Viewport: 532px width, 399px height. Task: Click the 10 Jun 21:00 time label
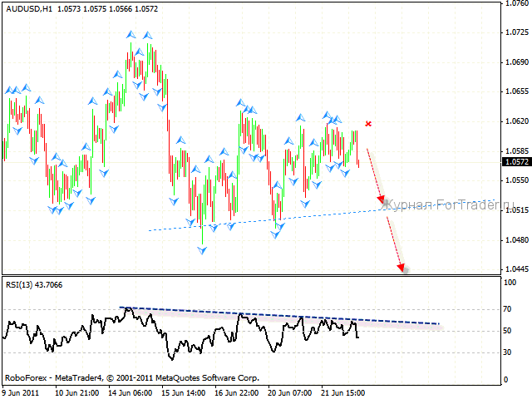[77, 393]
